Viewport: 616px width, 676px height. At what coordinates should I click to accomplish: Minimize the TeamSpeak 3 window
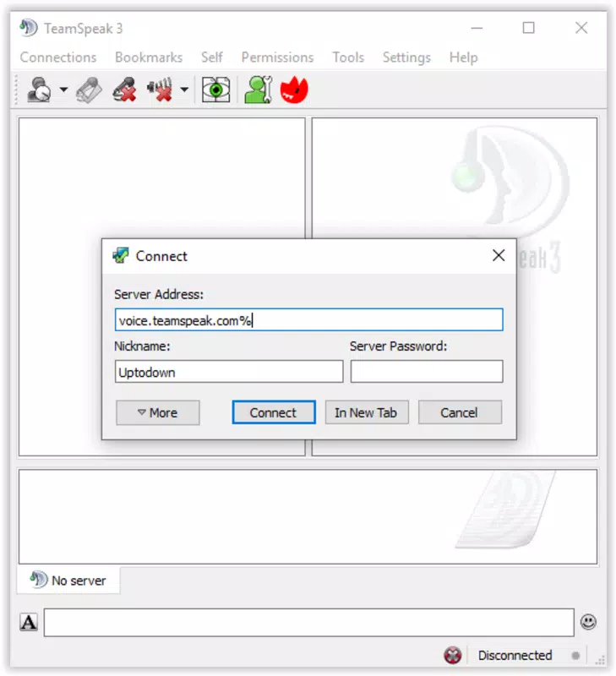(x=477, y=28)
